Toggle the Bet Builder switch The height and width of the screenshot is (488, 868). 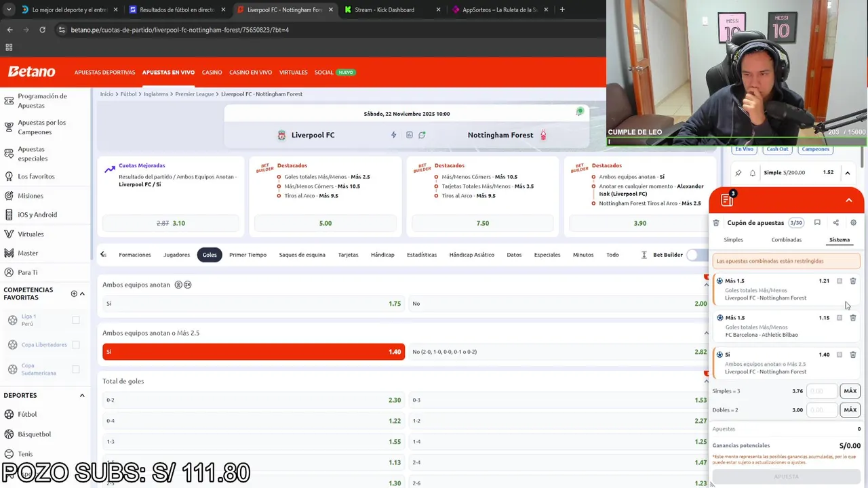pyautogui.click(x=696, y=255)
